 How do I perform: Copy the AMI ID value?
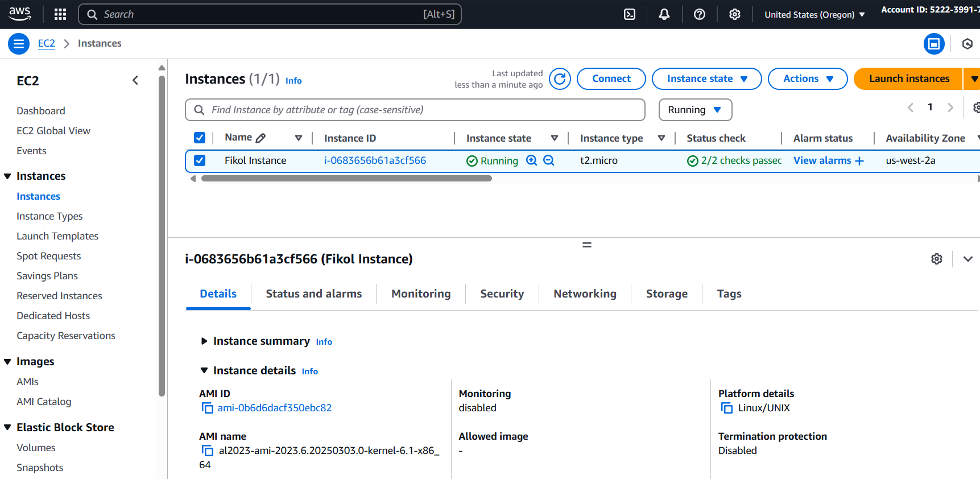pos(207,408)
